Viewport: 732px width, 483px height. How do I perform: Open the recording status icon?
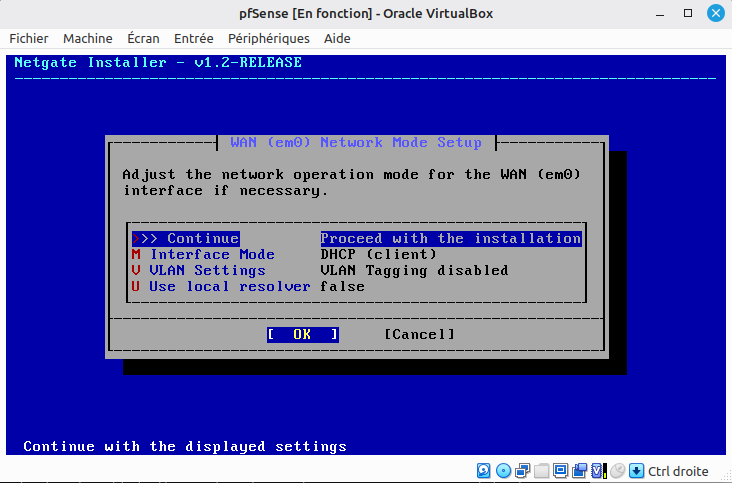(x=579, y=470)
